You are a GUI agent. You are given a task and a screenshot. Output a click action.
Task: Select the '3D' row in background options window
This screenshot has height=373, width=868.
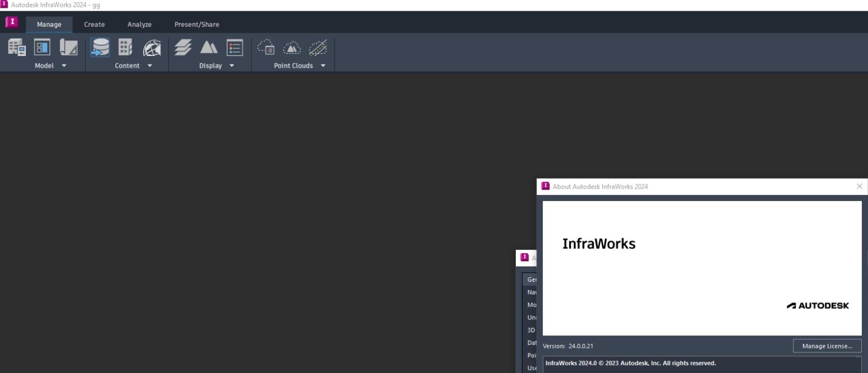(530, 330)
